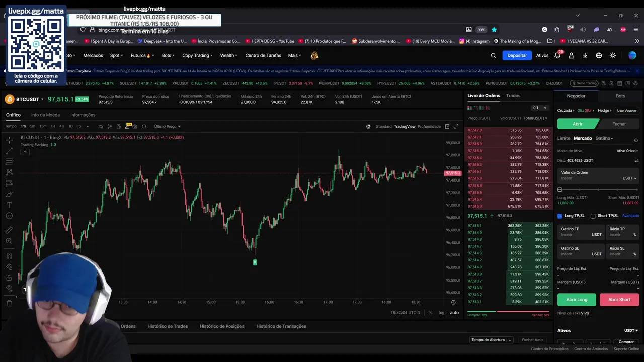Open the Avançado TP/SL link
644x362 pixels.
pyautogui.click(x=630, y=216)
